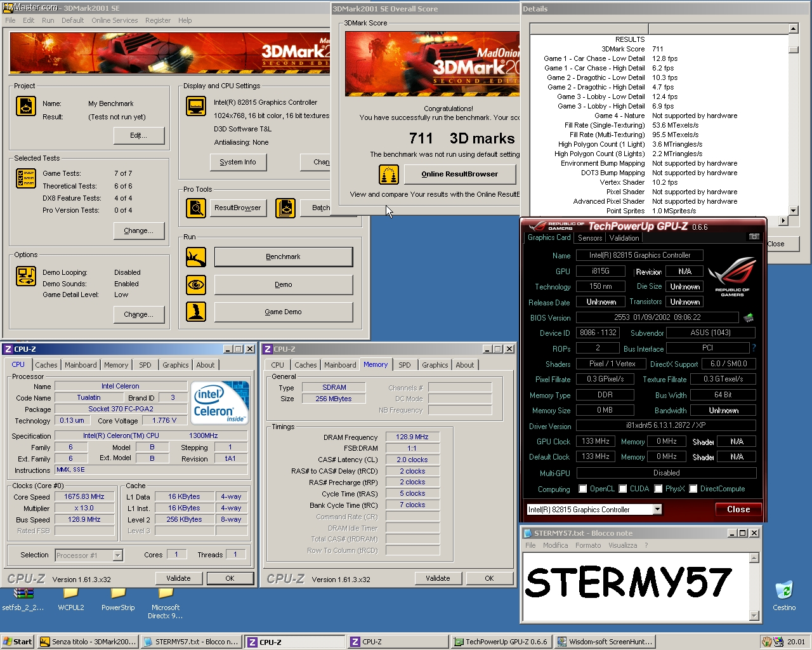Switch to the Sensors tab in GPU-Z

tap(590, 238)
